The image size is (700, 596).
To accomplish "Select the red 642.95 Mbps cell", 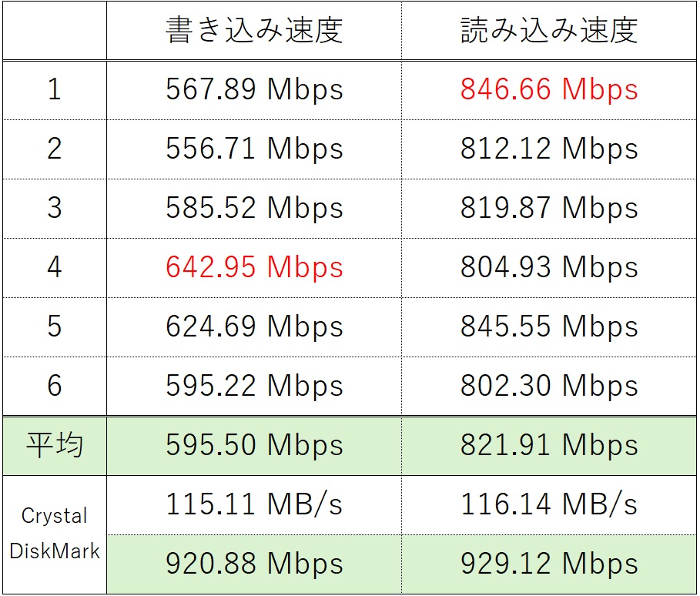I will [254, 267].
